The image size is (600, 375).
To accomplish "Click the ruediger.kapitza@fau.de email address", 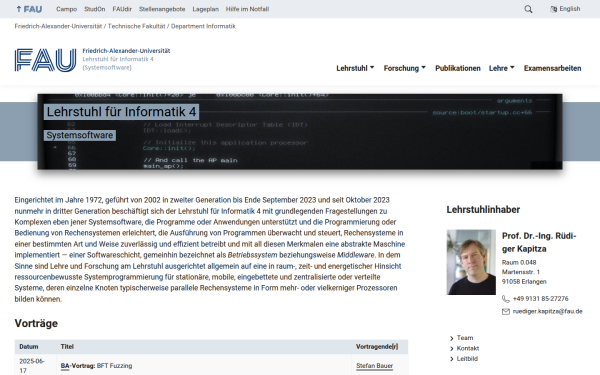I will (x=548, y=311).
